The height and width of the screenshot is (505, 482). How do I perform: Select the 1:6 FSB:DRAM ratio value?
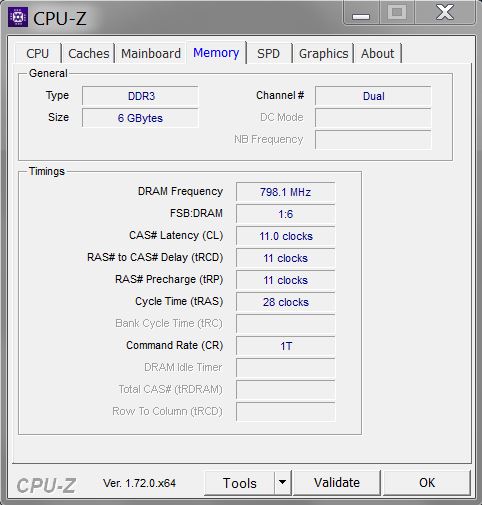286,214
